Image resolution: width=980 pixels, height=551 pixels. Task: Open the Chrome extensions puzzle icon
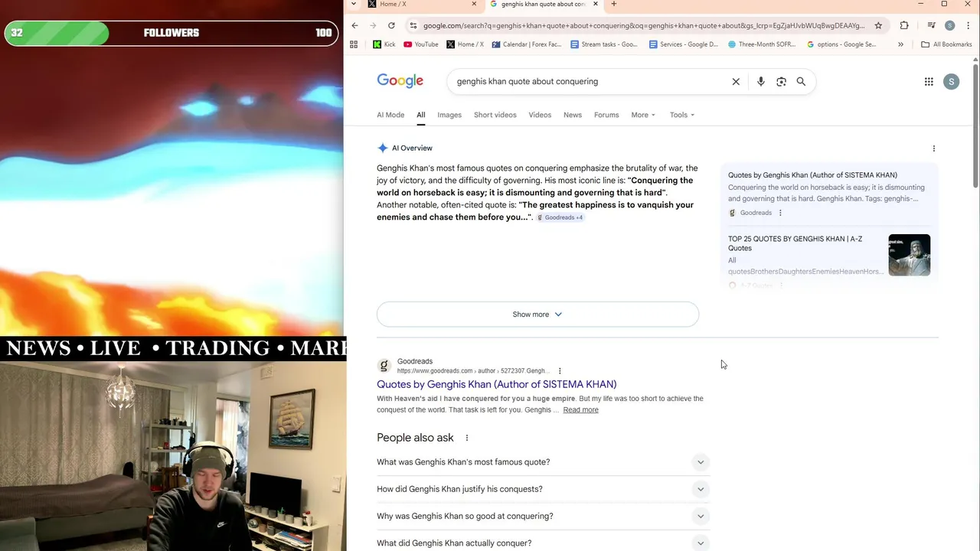[x=904, y=25]
